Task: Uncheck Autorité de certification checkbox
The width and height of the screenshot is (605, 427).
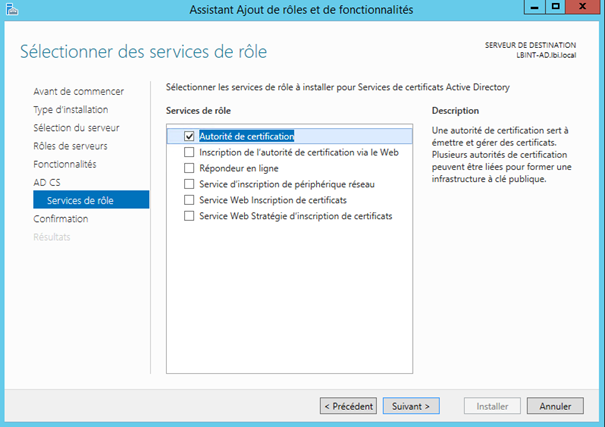Action: click(x=190, y=136)
